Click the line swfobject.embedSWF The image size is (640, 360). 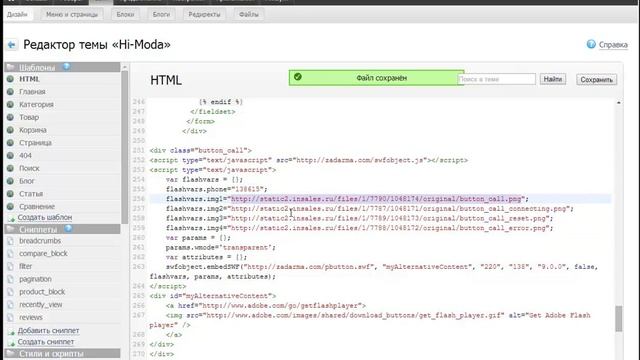point(373,271)
